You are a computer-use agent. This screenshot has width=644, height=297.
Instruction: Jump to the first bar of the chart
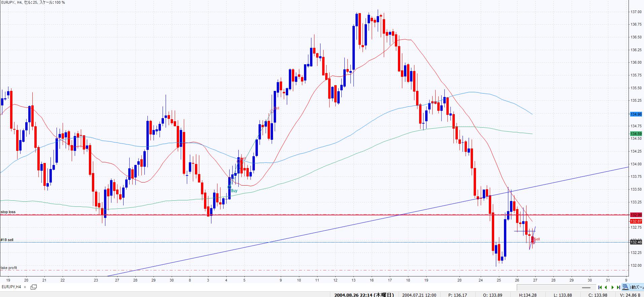click(x=600, y=287)
